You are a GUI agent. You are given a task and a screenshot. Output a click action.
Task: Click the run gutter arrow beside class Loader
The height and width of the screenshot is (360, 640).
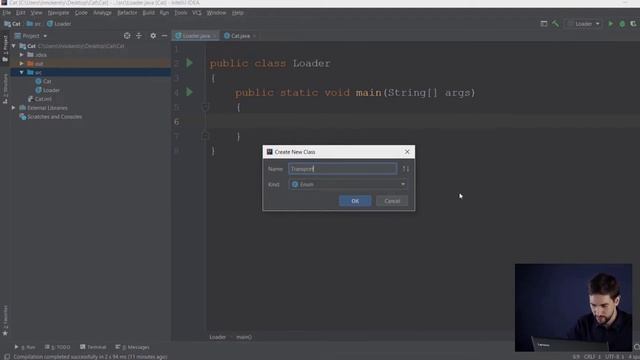(x=189, y=63)
